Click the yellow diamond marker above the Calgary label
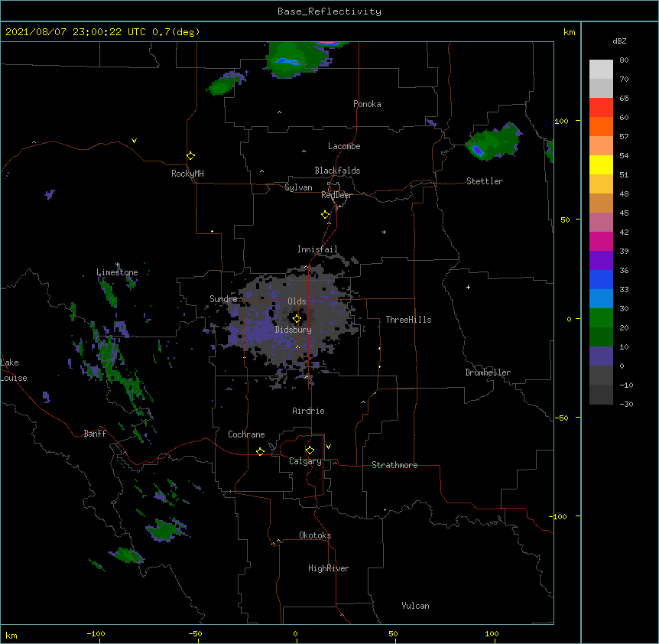659x644 pixels. [310, 450]
